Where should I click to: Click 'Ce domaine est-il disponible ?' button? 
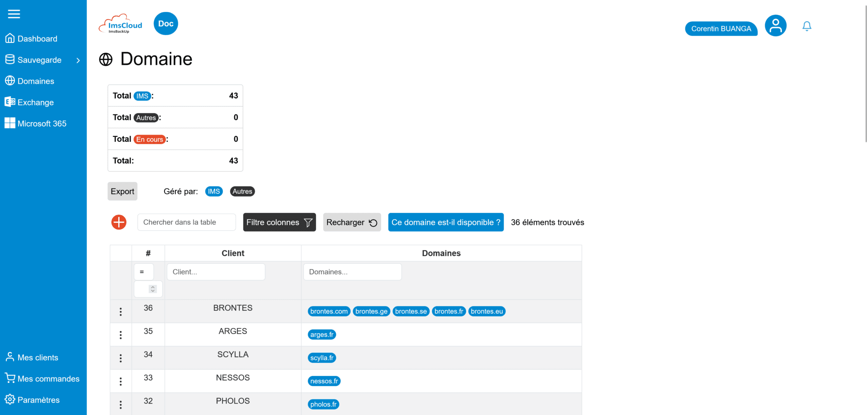pos(445,222)
